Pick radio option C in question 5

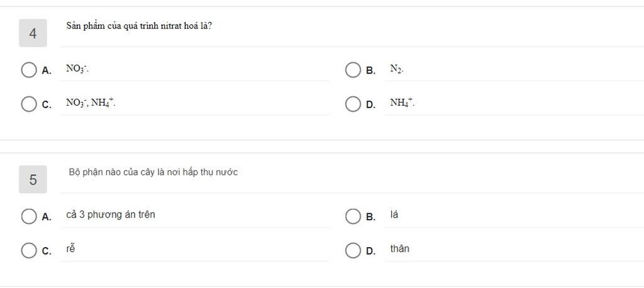coord(29,250)
